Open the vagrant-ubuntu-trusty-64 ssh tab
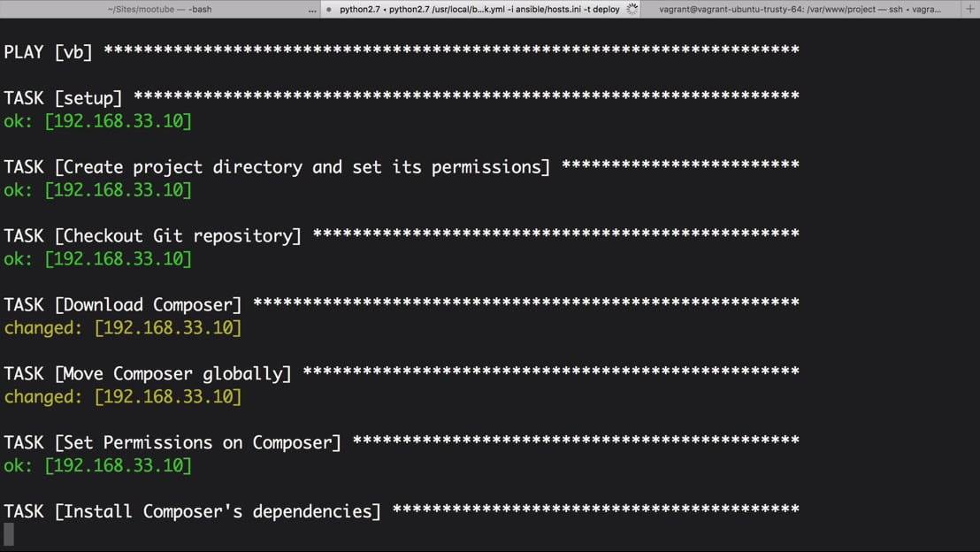The width and height of the screenshot is (980, 552). pos(800,9)
